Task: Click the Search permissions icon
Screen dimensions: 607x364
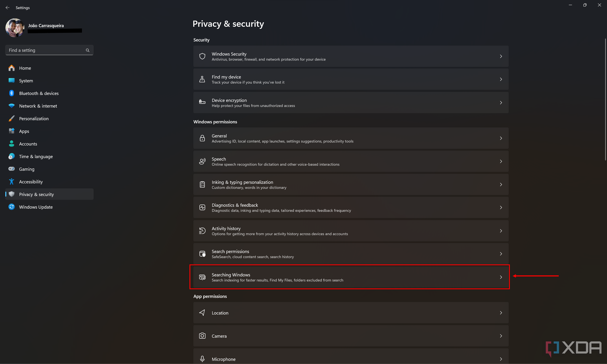Action: (202, 254)
